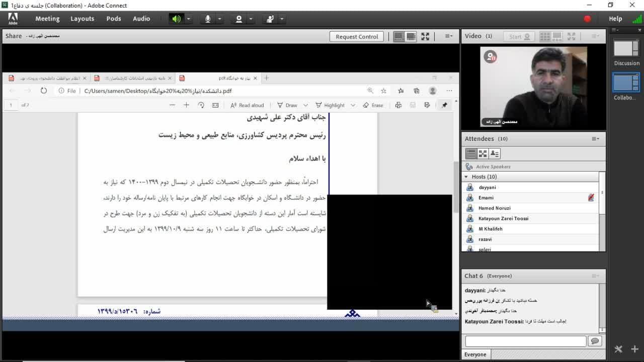Expand the raise hand status dropdown
The image size is (644, 362).
282,19
